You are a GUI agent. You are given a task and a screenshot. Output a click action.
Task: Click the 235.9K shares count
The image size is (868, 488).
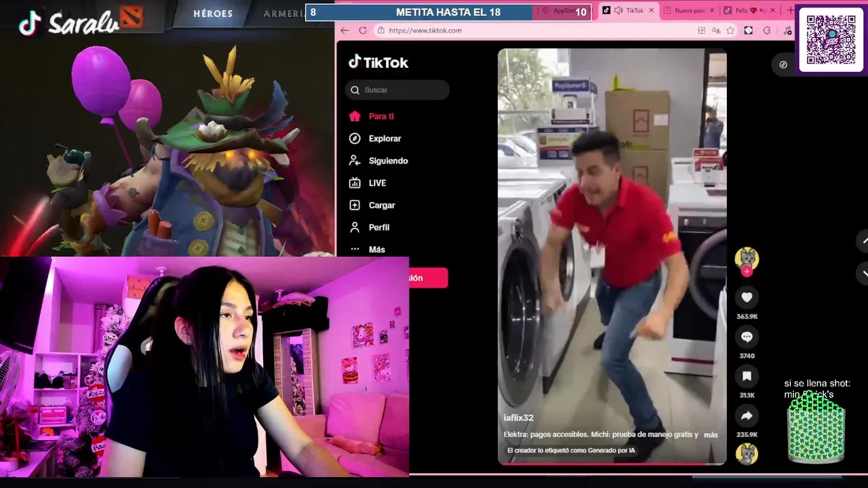(x=747, y=434)
